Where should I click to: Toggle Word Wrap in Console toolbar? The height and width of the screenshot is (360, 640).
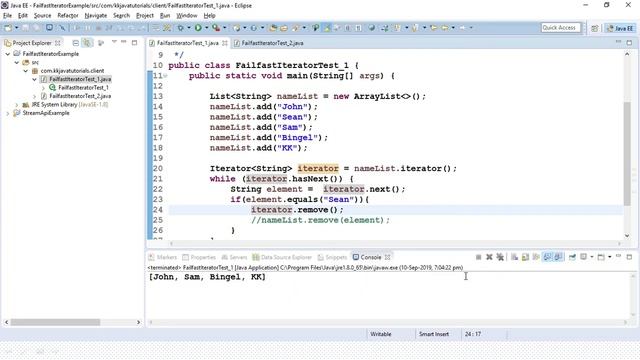coord(536,257)
